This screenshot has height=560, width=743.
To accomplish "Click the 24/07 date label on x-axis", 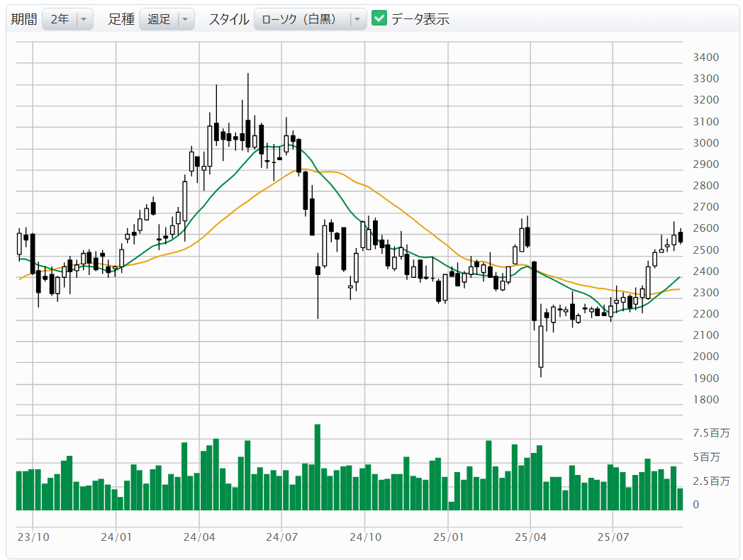I will click(x=281, y=537).
